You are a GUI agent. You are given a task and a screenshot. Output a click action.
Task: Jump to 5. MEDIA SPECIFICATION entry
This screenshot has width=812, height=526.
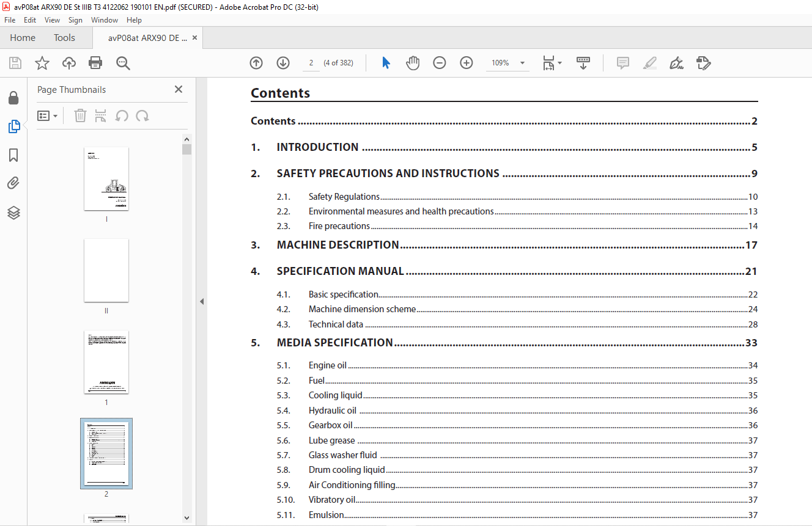[504, 343]
